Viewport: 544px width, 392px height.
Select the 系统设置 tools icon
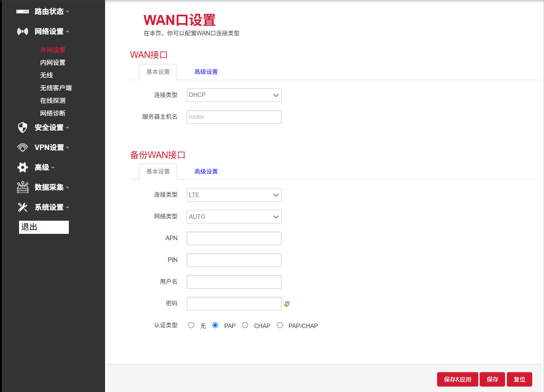22,207
